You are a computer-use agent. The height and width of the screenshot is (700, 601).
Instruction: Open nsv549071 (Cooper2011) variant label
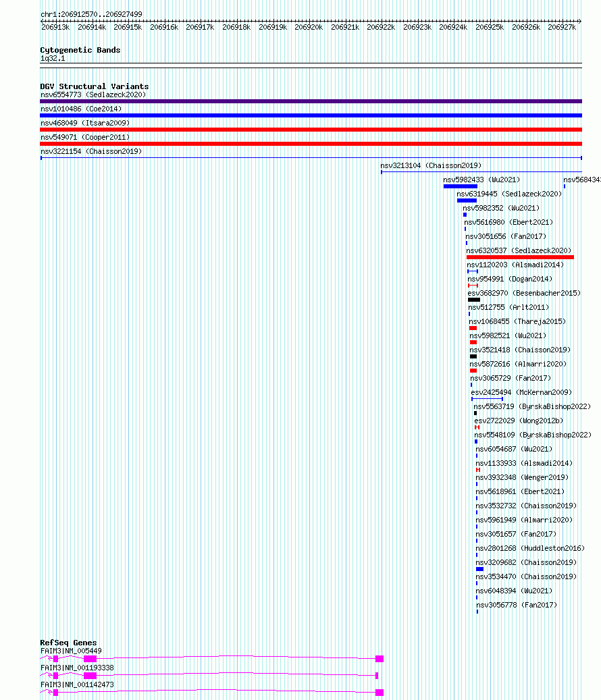pyautogui.click(x=85, y=138)
